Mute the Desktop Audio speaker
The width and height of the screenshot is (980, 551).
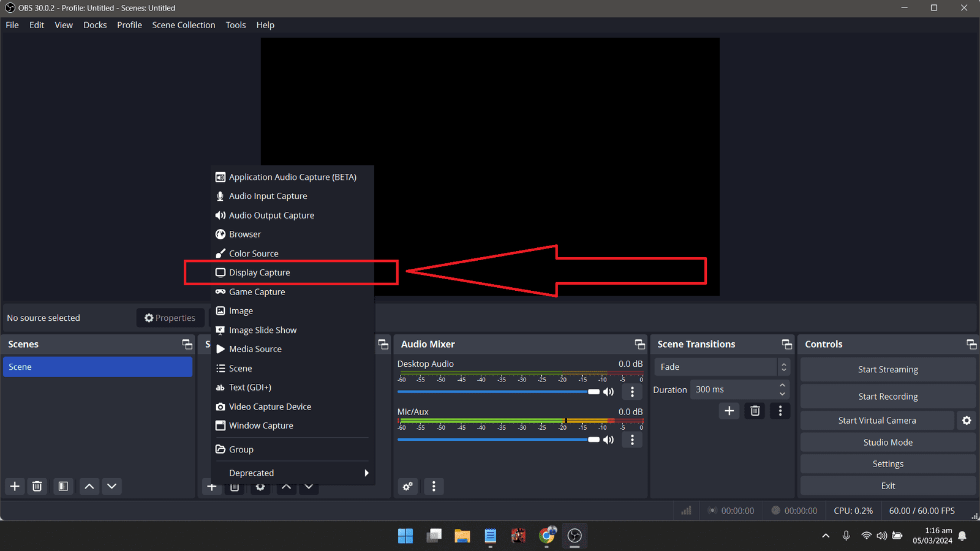tap(609, 392)
